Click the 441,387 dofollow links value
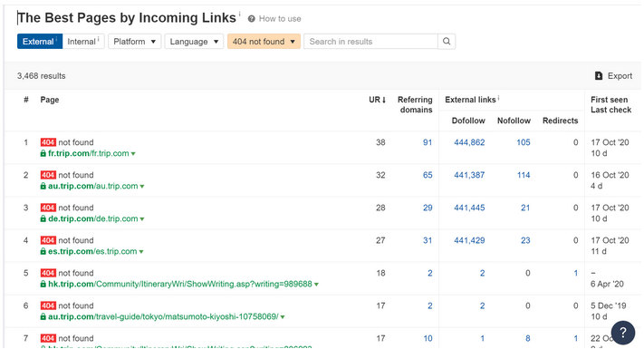644x349 pixels. point(469,175)
